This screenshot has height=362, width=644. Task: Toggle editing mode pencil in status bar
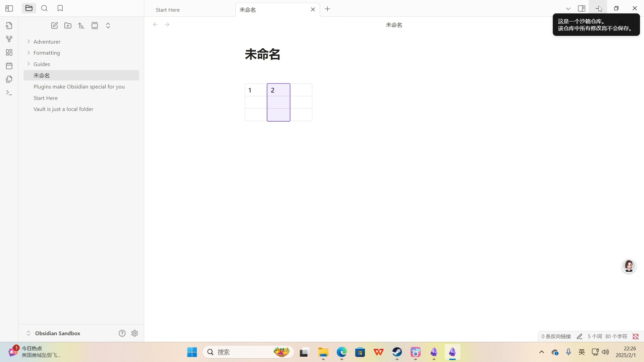[x=579, y=336]
